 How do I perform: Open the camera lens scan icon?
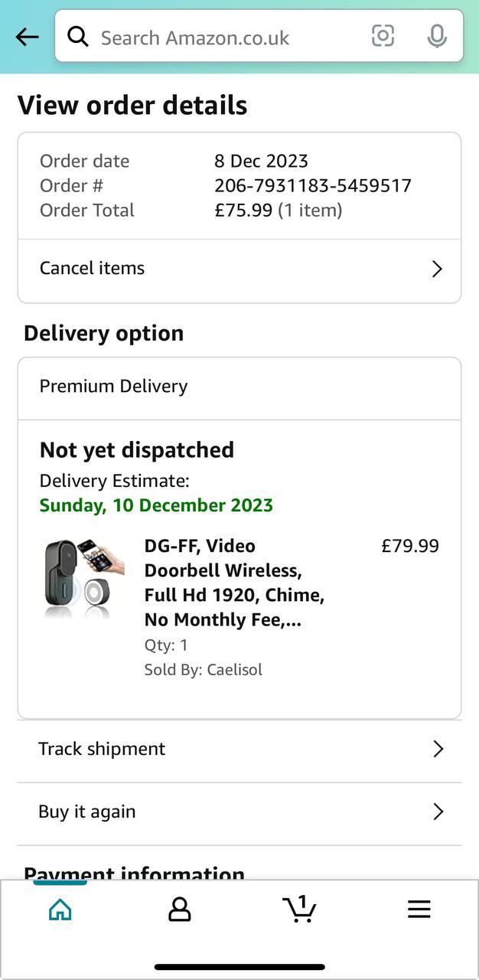383,36
